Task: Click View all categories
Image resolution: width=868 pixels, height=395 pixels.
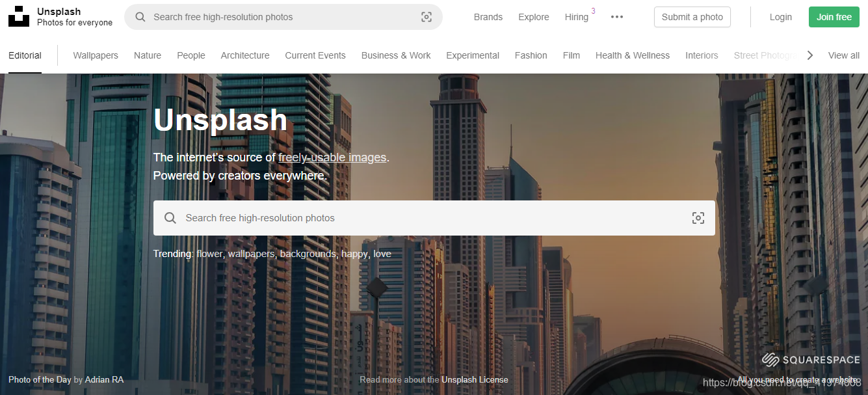Action: (x=844, y=55)
